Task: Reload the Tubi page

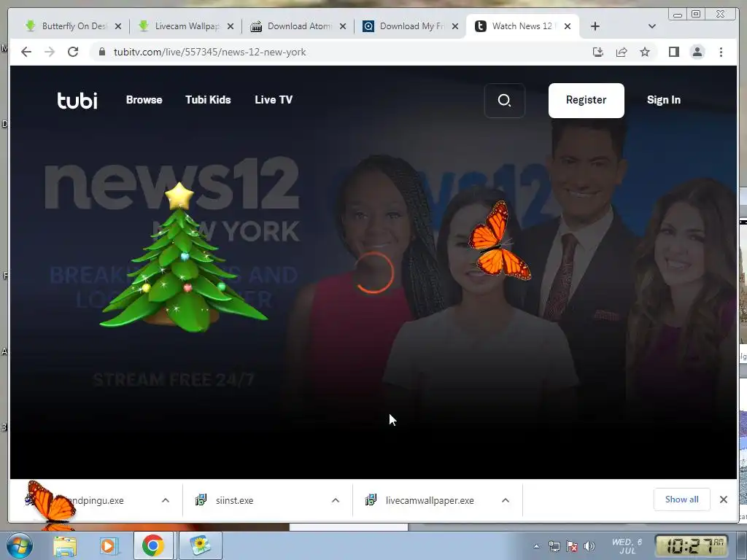Action: tap(73, 52)
